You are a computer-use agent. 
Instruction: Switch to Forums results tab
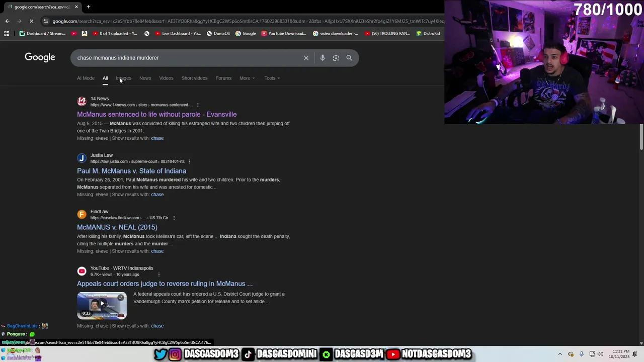223,78
